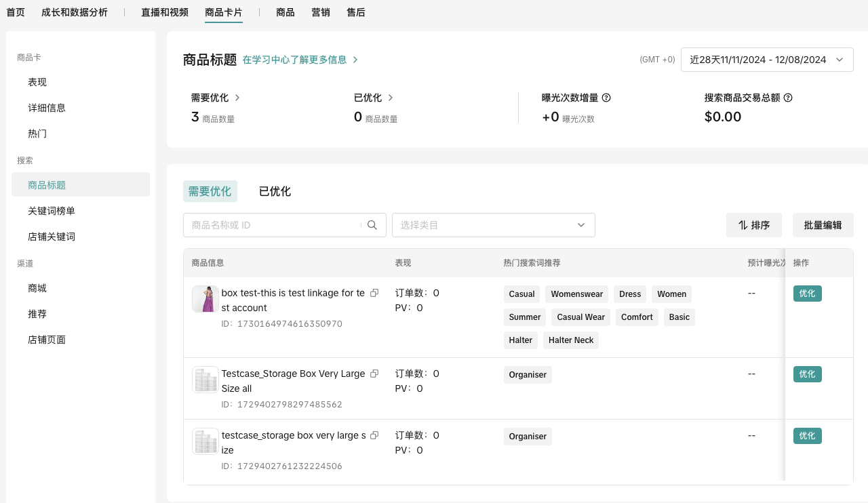Click help icon beside 曝光次数增量
Image resolution: width=868 pixels, height=503 pixels.
(x=606, y=98)
